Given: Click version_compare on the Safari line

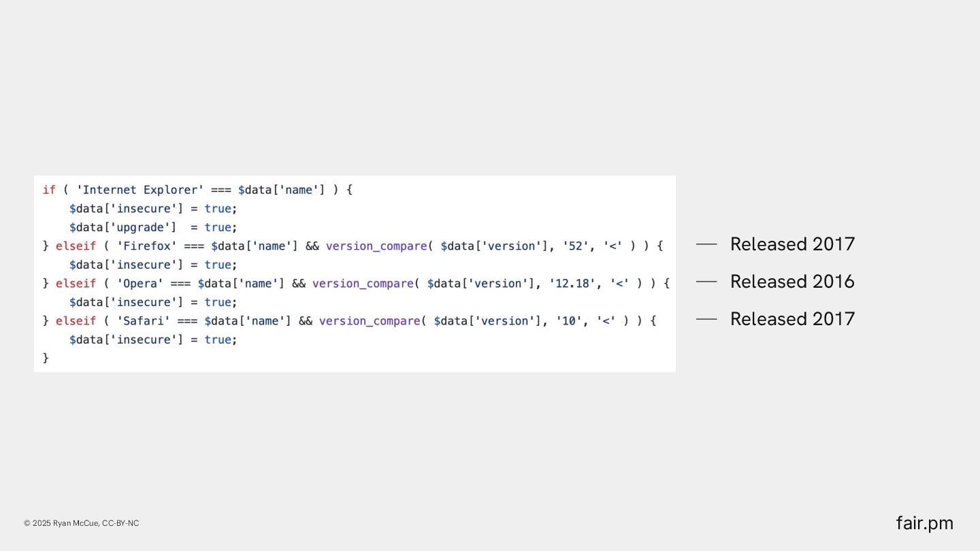Looking at the screenshot, I should [370, 320].
